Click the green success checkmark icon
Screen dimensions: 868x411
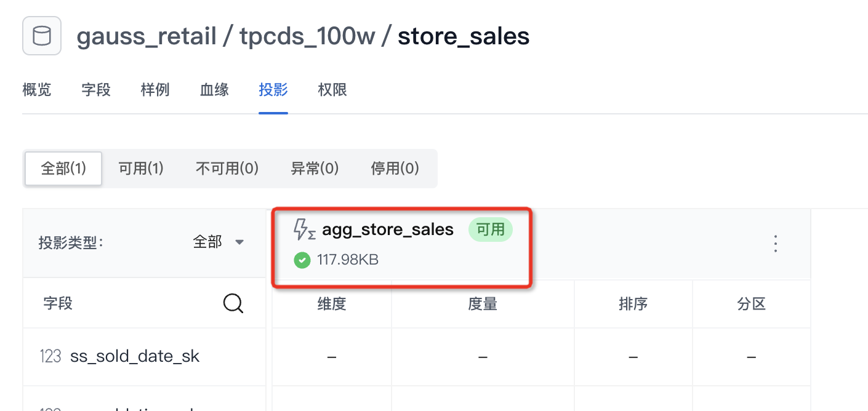coord(302,260)
